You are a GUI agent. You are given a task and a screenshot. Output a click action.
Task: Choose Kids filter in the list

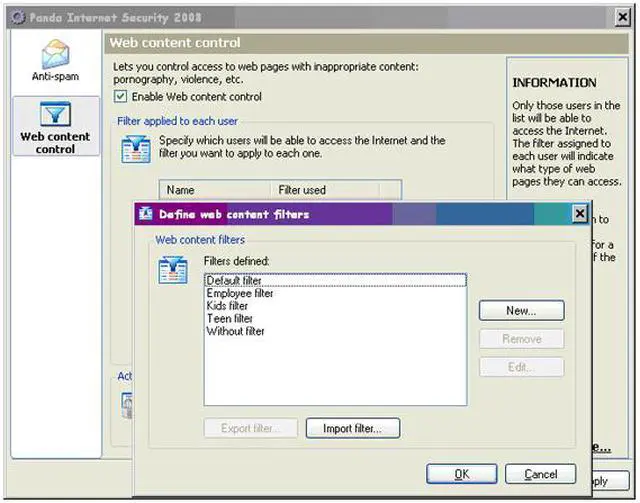click(228, 306)
